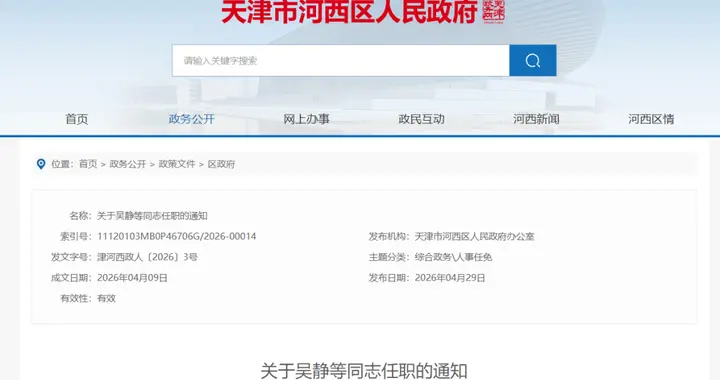
Task: Select document number 津河西政人〔2026〕3号
Action: click(147, 257)
